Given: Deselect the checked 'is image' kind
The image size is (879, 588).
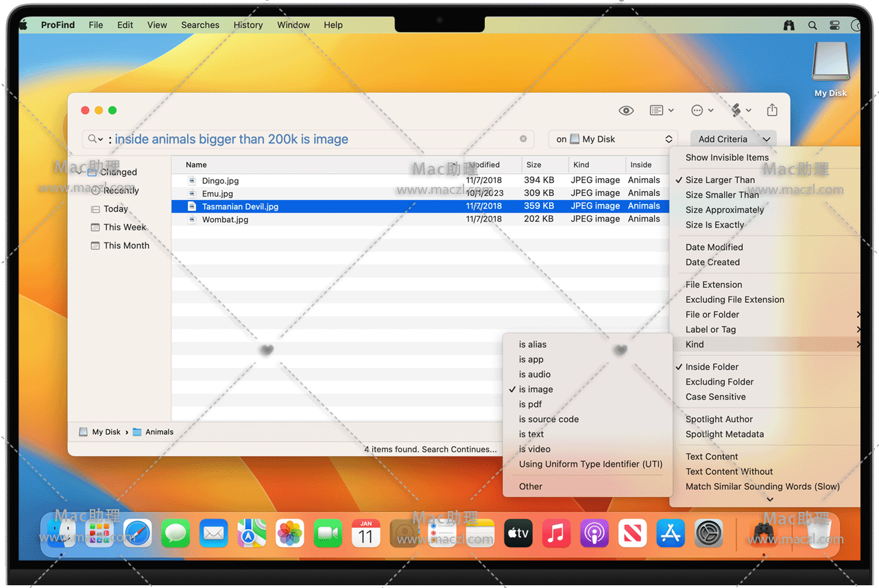Looking at the screenshot, I should [x=535, y=389].
